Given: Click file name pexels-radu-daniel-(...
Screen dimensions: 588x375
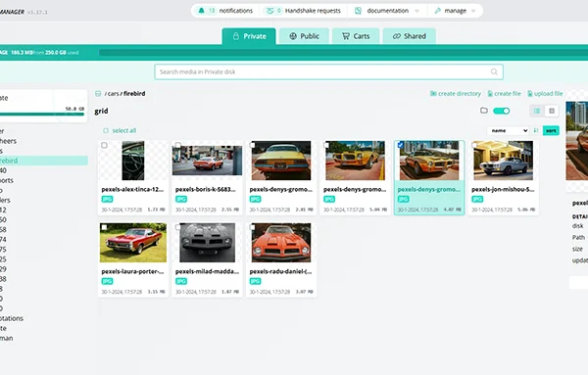Looking at the screenshot, I should tap(281, 271).
